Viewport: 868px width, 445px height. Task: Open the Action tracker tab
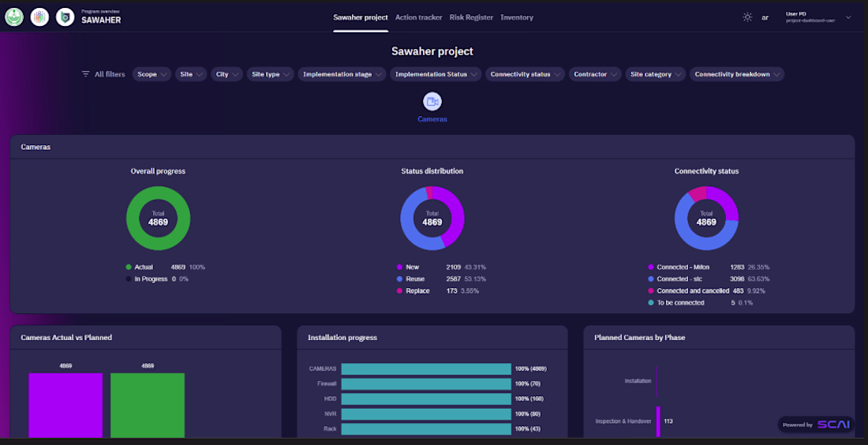point(418,17)
